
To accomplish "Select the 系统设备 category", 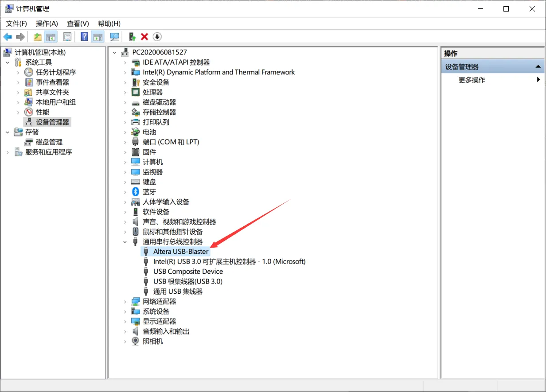I will [156, 311].
